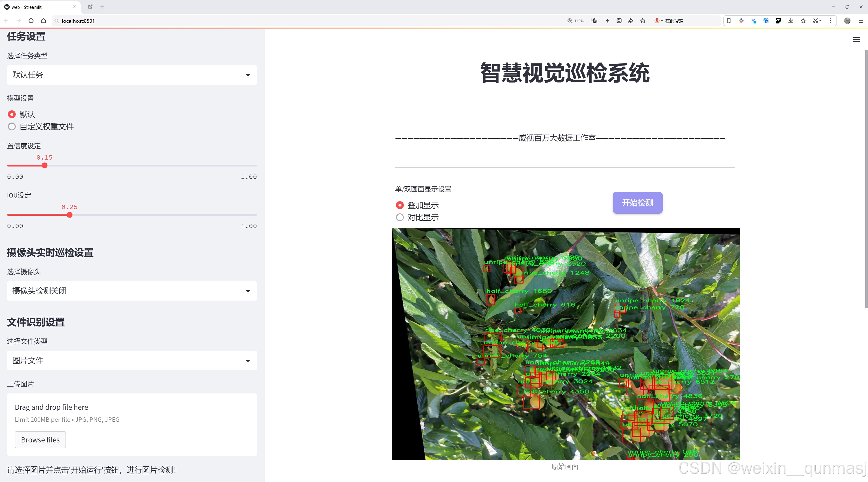This screenshot has height=482, width=868.
Task: Expand the 摄像头检测关闭 camera dropdown
Action: point(132,291)
